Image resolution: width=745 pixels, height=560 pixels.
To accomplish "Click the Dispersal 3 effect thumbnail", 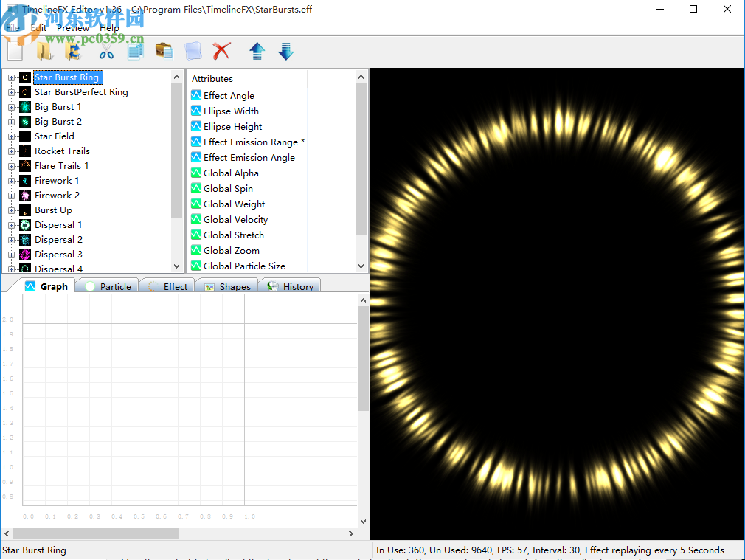I will pyautogui.click(x=25, y=255).
